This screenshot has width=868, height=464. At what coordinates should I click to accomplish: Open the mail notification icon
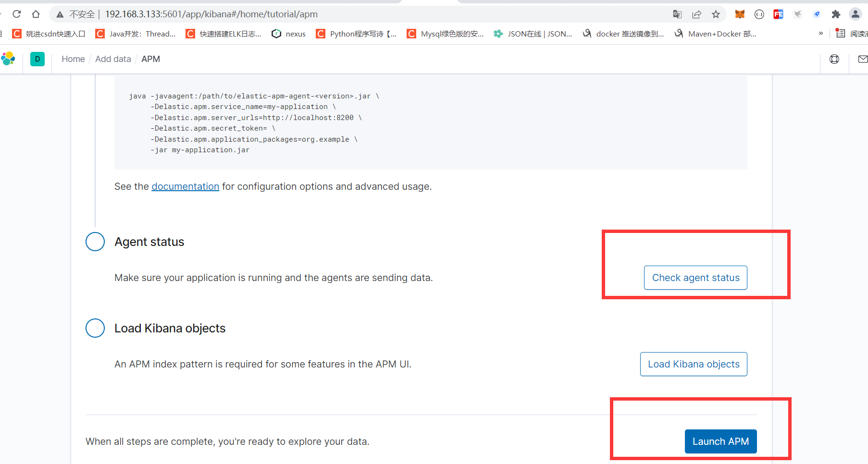[863, 59]
